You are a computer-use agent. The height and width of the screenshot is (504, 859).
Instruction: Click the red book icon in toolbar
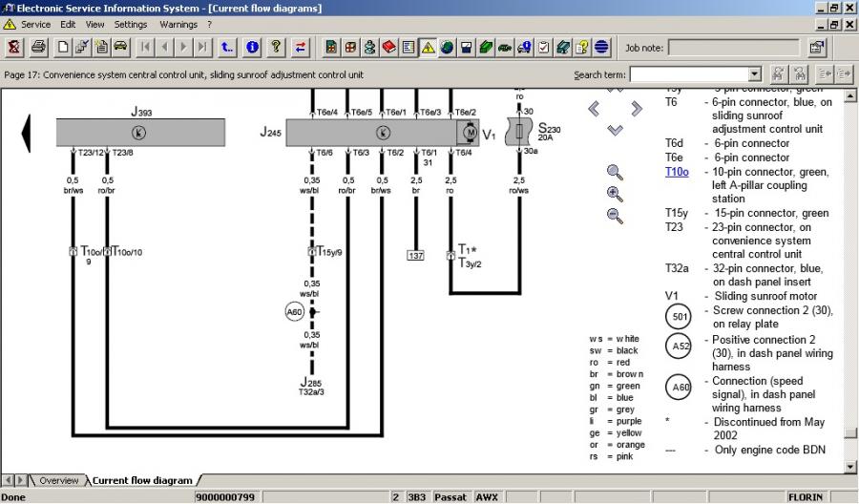[x=389, y=47]
